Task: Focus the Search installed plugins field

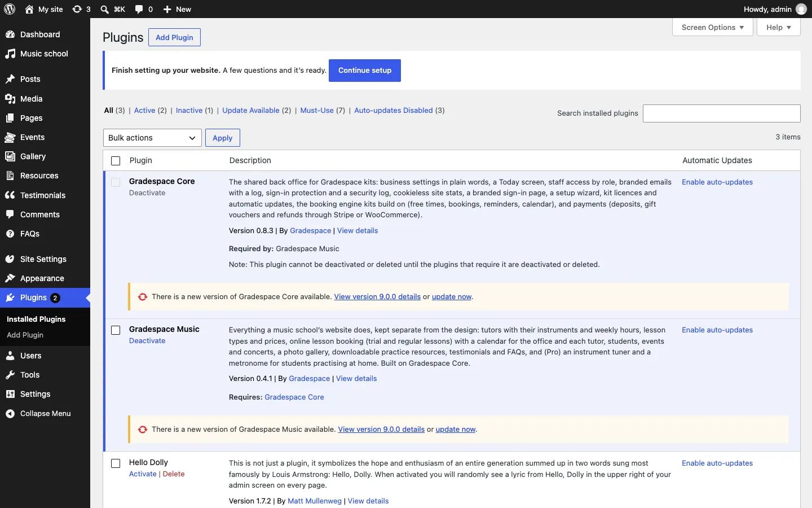Action: (722, 113)
